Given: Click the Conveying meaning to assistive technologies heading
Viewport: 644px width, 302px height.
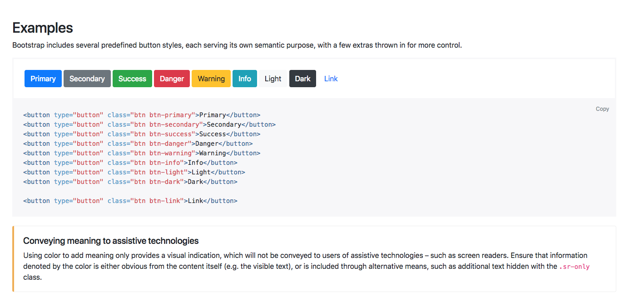Looking at the screenshot, I should point(111,241).
